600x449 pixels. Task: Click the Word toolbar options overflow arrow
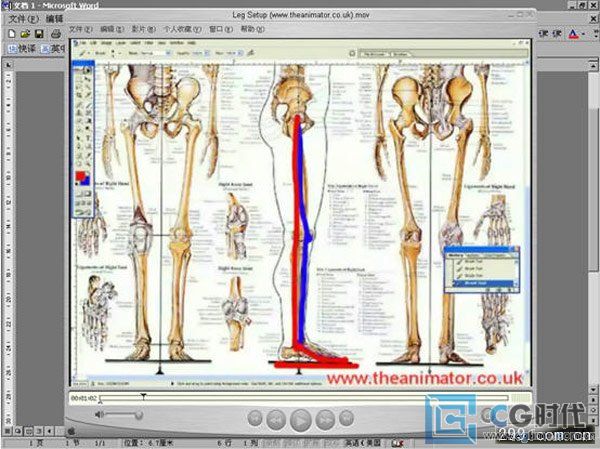tap(596, 34)
